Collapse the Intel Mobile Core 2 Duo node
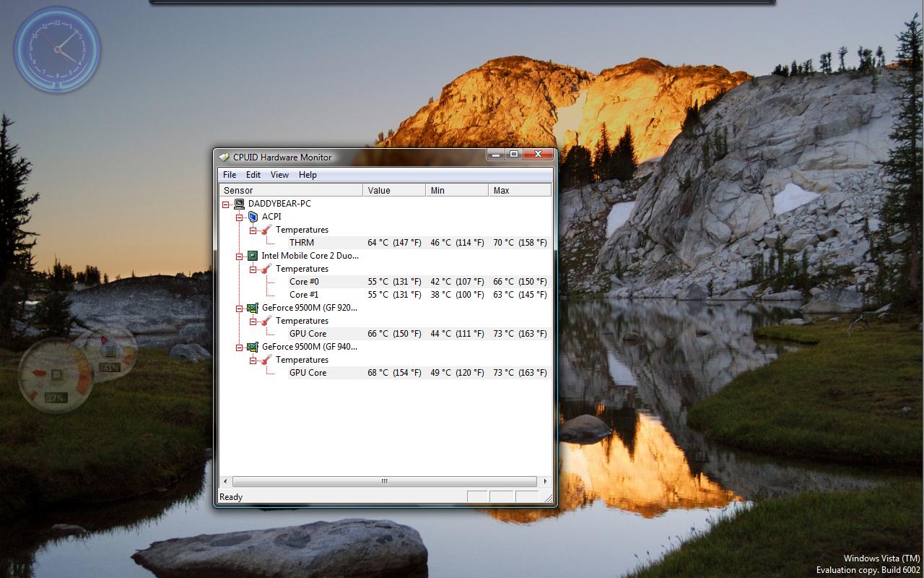The height and width of the screenshot is (578, 924). [240, 256]
